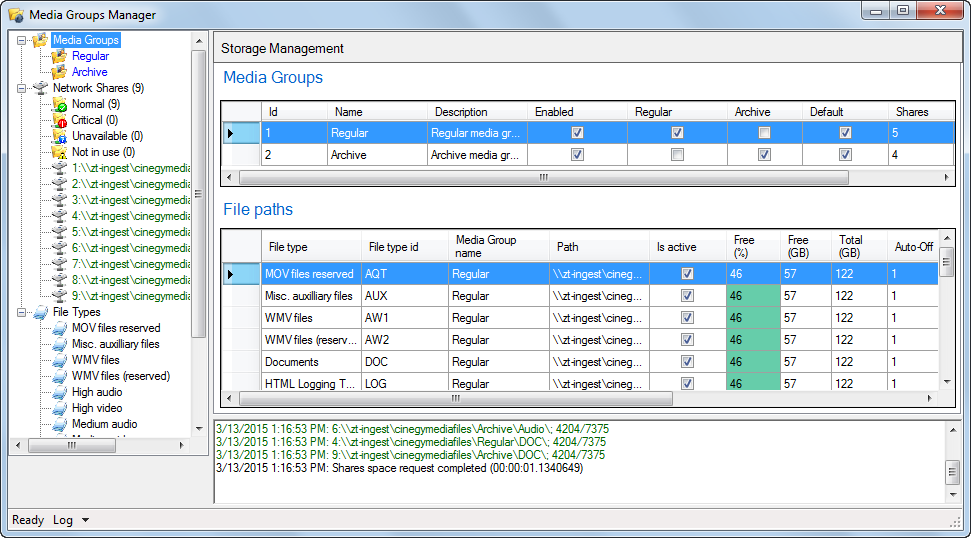
Task: Click 'Shares space request completed' log line
Action: (399, 468)
